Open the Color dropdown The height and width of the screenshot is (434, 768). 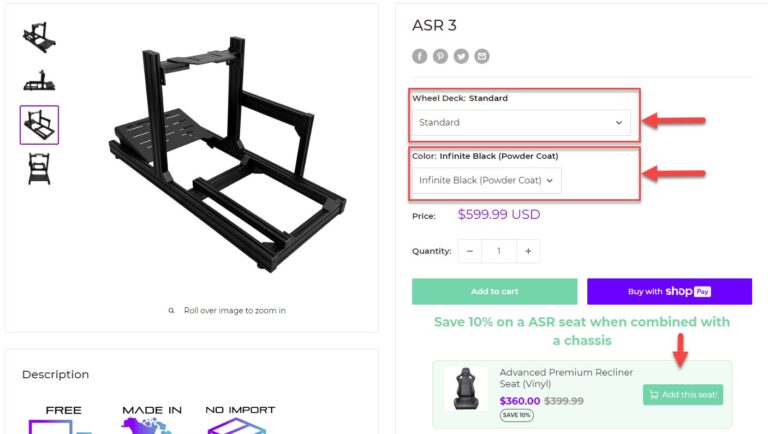click(x=486, y=180)
